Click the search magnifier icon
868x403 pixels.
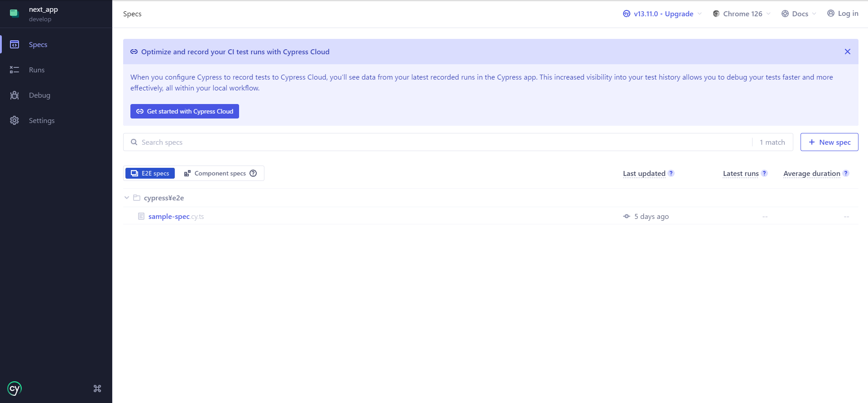(x=134, y=142)
